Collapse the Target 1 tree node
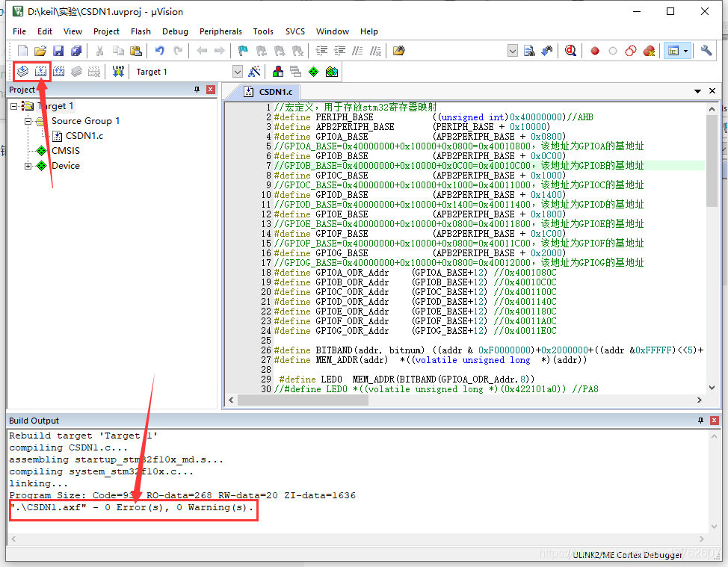 point(13,106)
